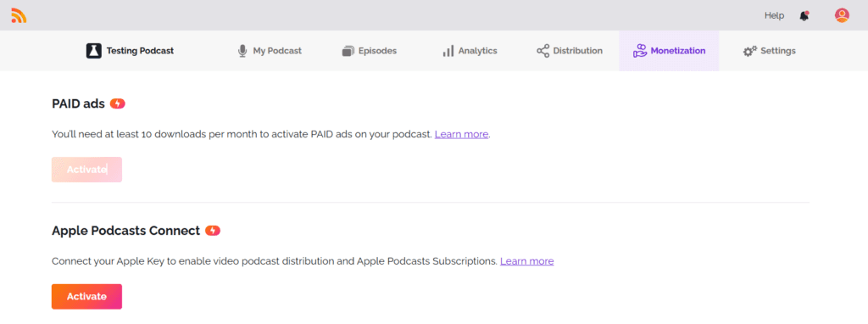Image resolution: width=868 pixels, height=324 pixels.
Task: Click the microphone icon for My Podcast
Action: 242,51
